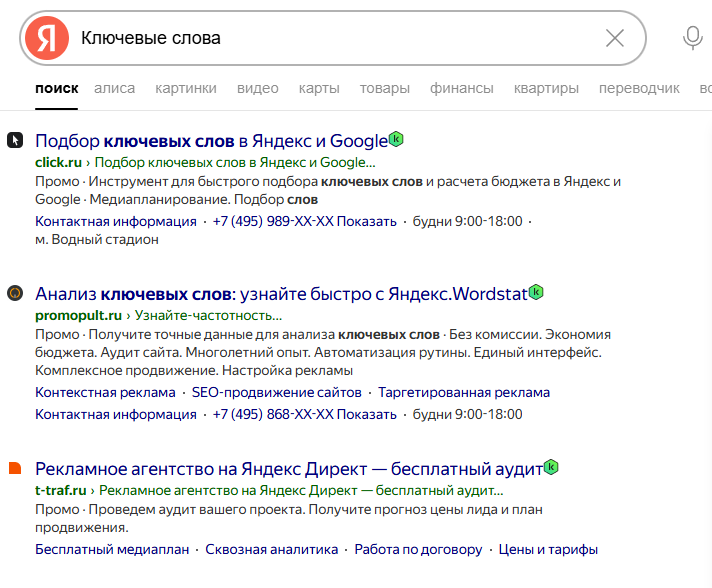The image size is (712, 588).
Task: Click promopult hours "будни 9:00-18:00"
Action: click(x=467, y=414)
